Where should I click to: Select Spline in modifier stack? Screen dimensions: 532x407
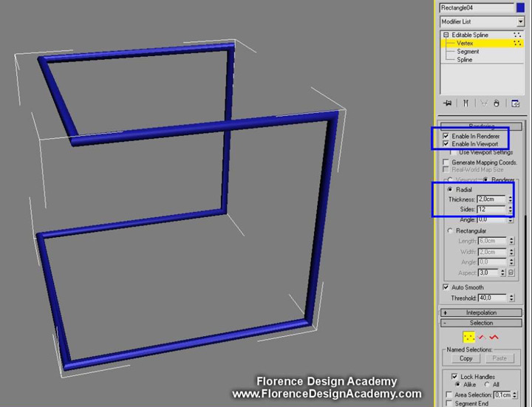(465, 60)
